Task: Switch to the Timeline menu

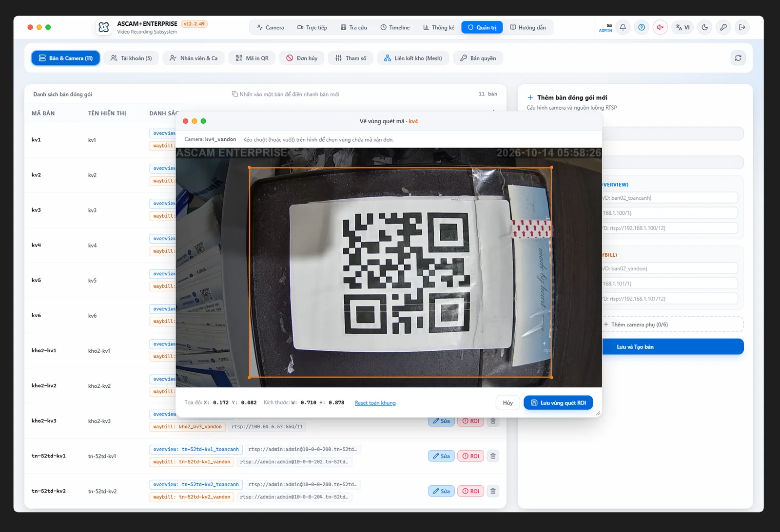Action: click(395, 27)
